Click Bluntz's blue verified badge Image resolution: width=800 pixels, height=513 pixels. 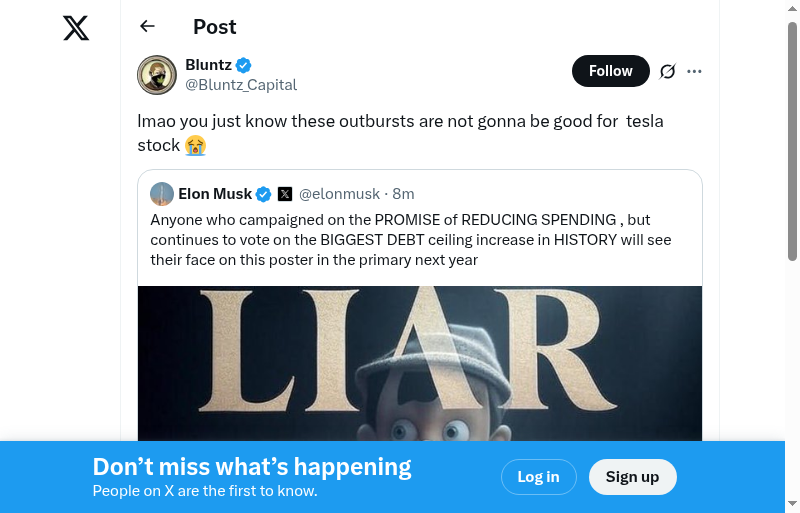pos(244,66)
